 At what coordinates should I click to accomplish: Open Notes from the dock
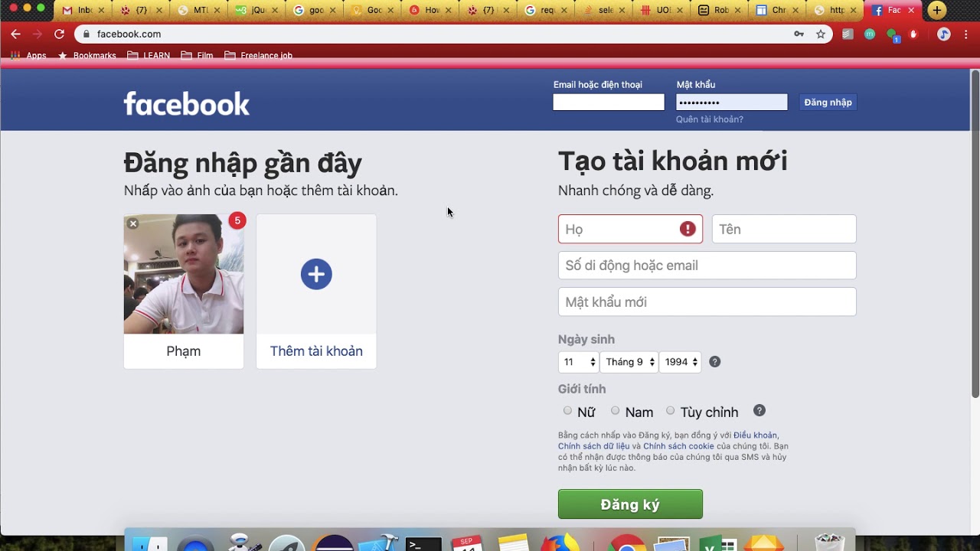point(513,543)
